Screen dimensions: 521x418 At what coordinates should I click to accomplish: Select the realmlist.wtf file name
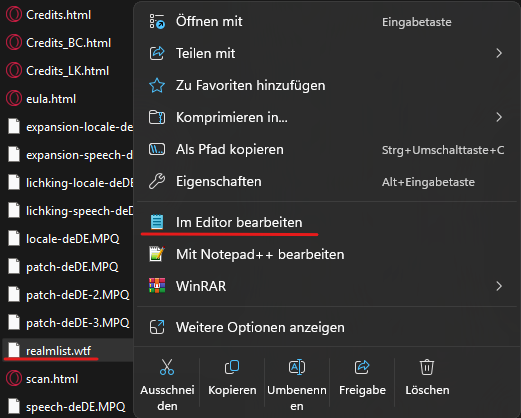tap(58, 351)
